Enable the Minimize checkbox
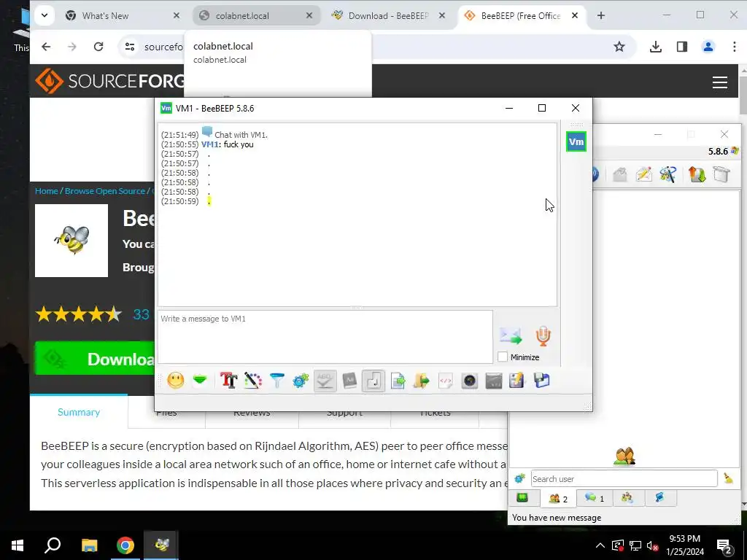 tap(503, 357)
